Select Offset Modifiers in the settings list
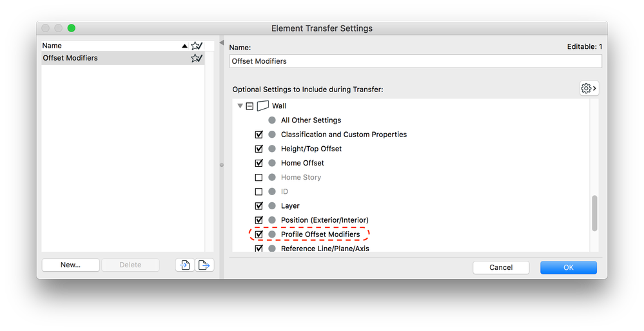This screenshot has height=331, width=644. click(71, 58)
